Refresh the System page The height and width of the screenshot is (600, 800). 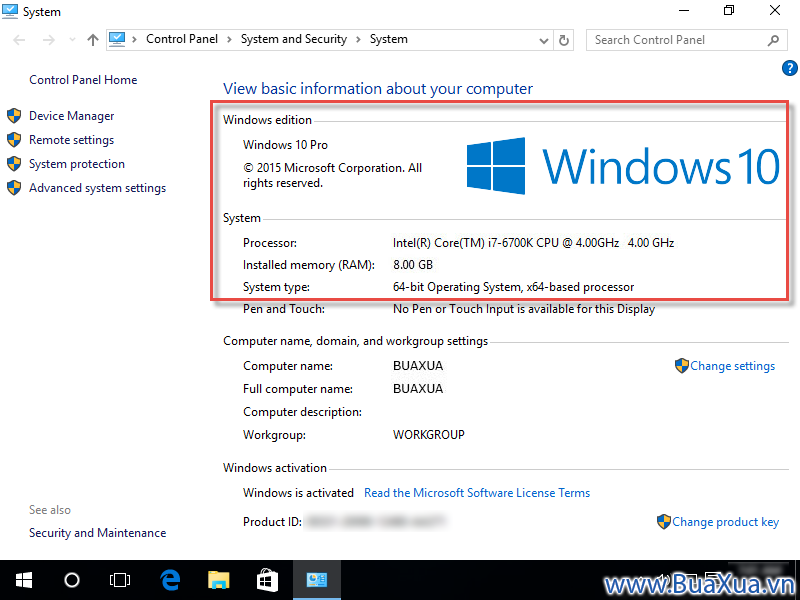[564, 40]
